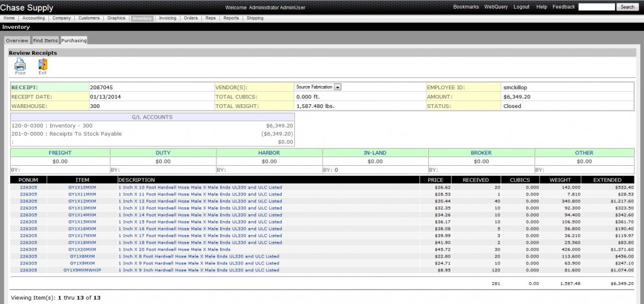
Task: Click the employee ID smckillop
Action: pos(516,87)
